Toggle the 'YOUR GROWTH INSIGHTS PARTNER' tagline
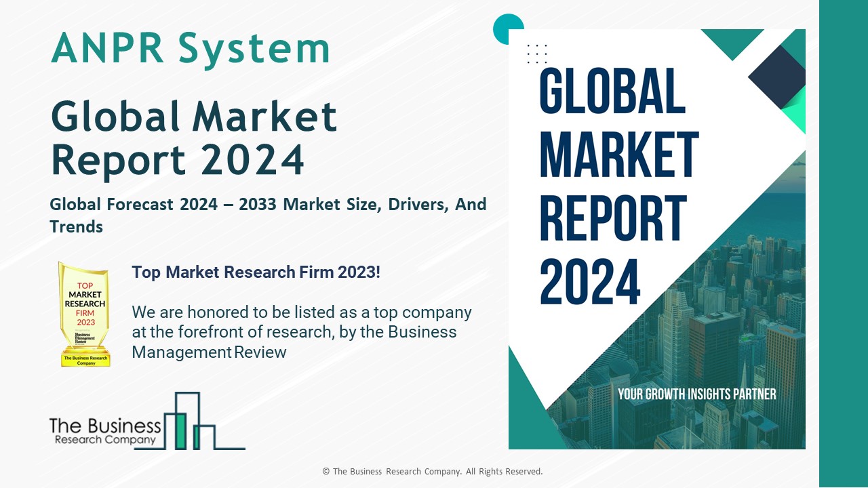This screenshot has width=868, height=488. click(x=697, y=392)
